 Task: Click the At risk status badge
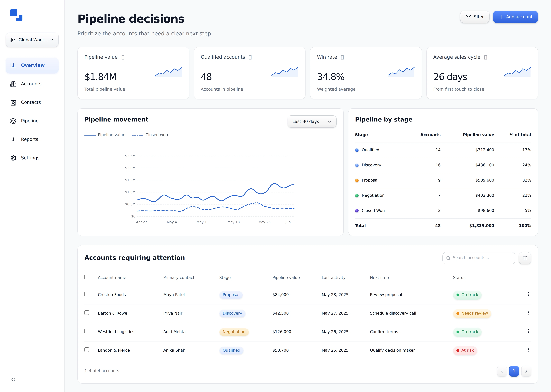[x=465, y=350]
